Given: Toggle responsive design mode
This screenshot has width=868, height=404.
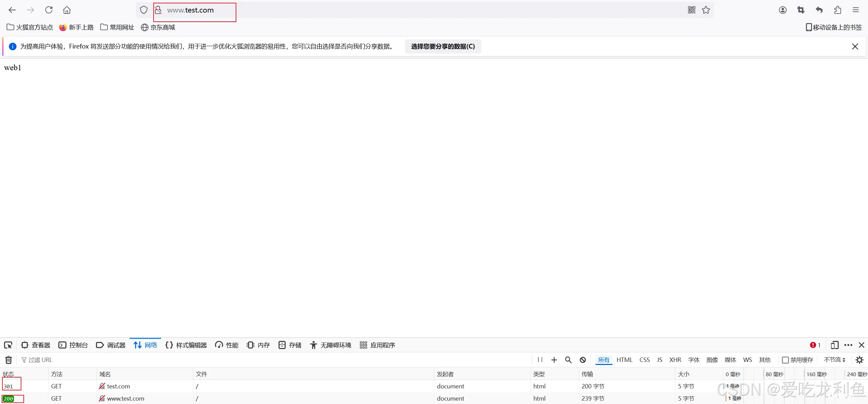Looking at the screenshot, I should [x=834, y=345].
